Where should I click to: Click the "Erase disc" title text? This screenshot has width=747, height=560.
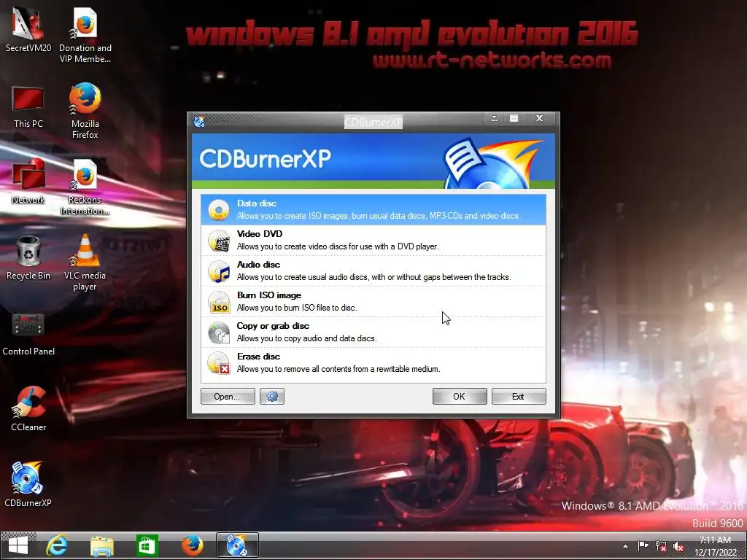coord(259,356)
